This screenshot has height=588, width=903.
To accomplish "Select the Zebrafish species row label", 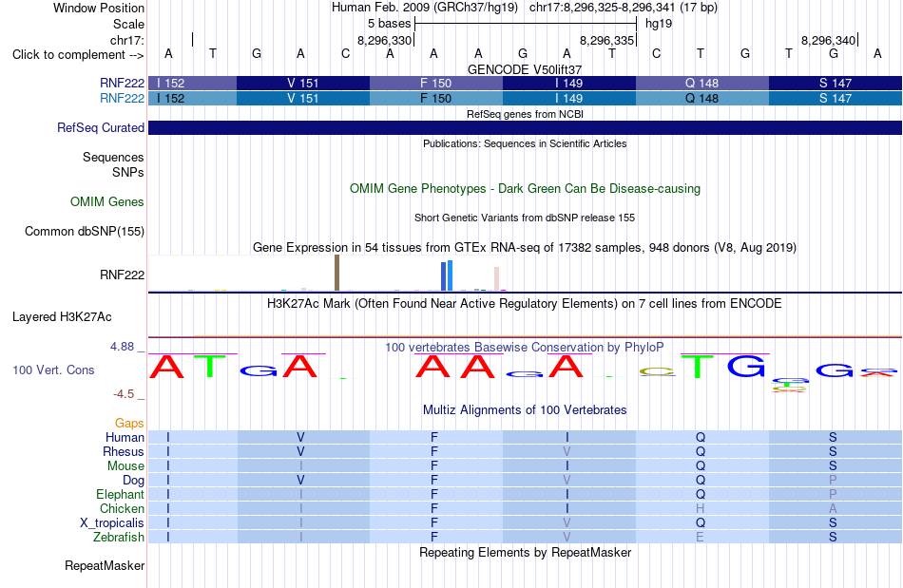I will tap(119, 537).
